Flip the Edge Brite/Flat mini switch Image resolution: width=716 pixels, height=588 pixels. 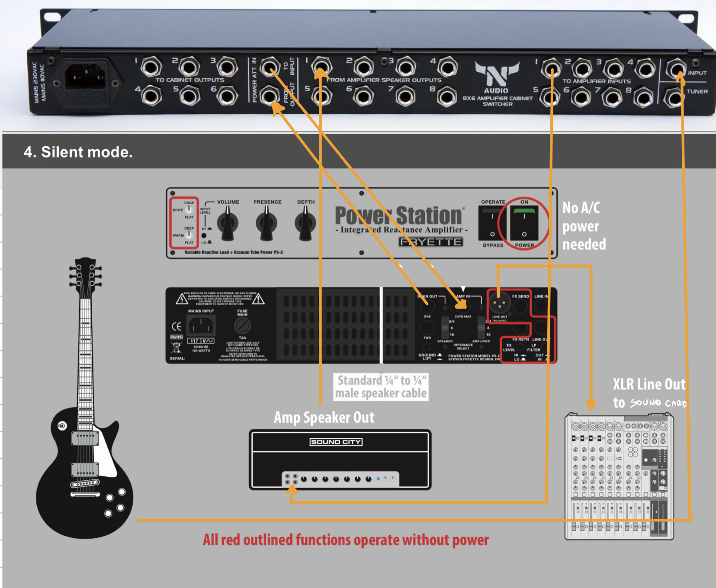189,210
